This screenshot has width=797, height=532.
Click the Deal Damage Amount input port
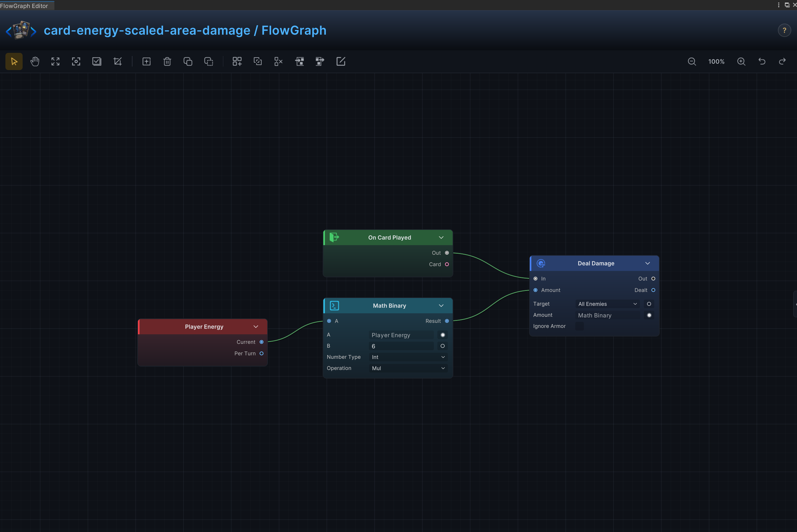coord(535,290)
